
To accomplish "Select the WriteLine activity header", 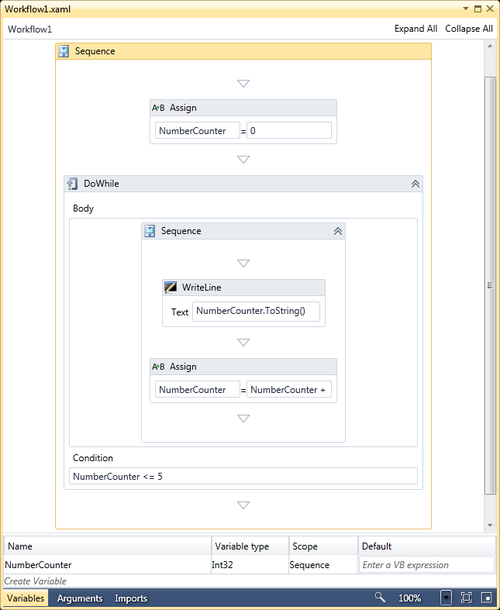I will 244,287.
